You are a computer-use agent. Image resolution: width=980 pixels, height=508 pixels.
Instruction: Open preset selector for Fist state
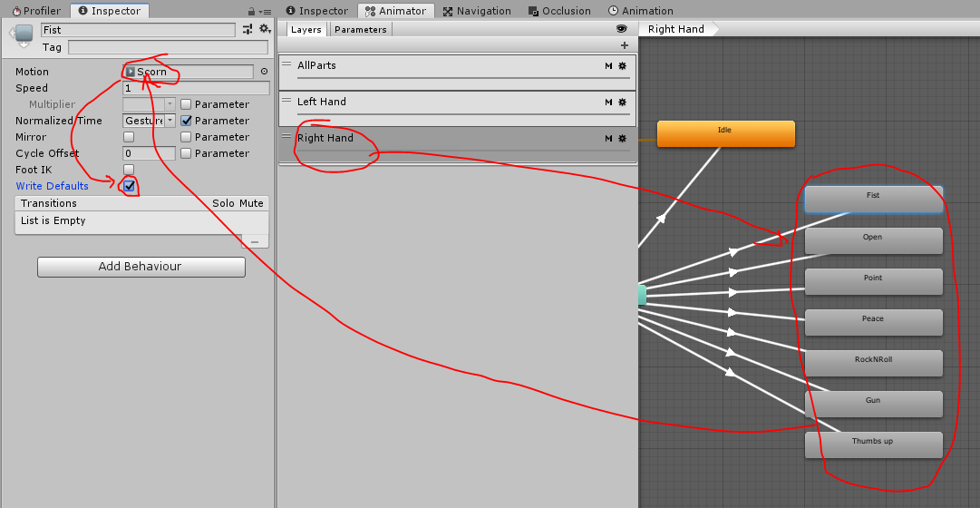pos(247,29)
